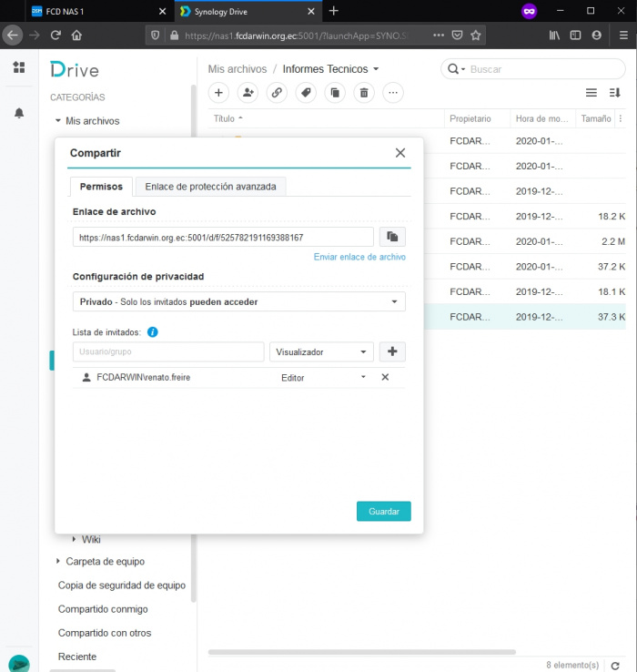The image size is (637, 672).
Task: Click the browser address bar URL
Action: tap(296, 36)
